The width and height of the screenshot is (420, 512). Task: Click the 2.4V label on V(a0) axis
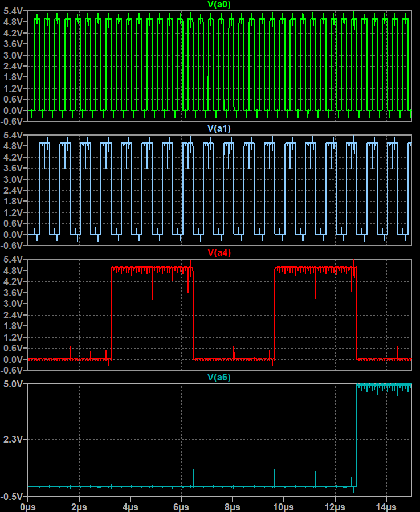pos(13,66)
